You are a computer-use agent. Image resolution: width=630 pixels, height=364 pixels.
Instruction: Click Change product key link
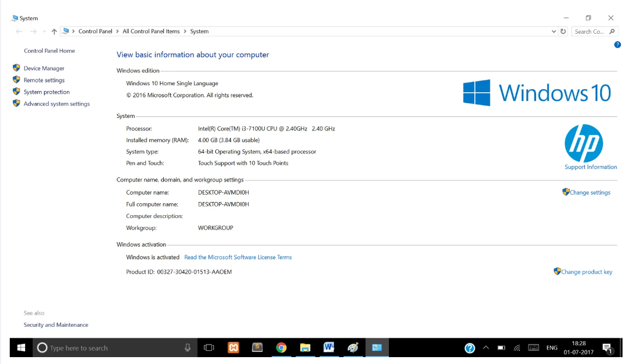(x=586, y=272)
